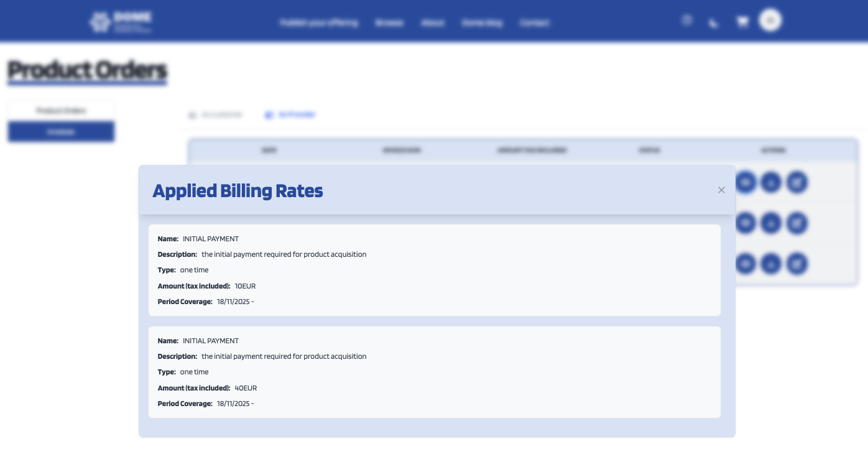Screen dimensions: 868x449
Task: Click the edit icon in second row
Action: tap(796, 223)
